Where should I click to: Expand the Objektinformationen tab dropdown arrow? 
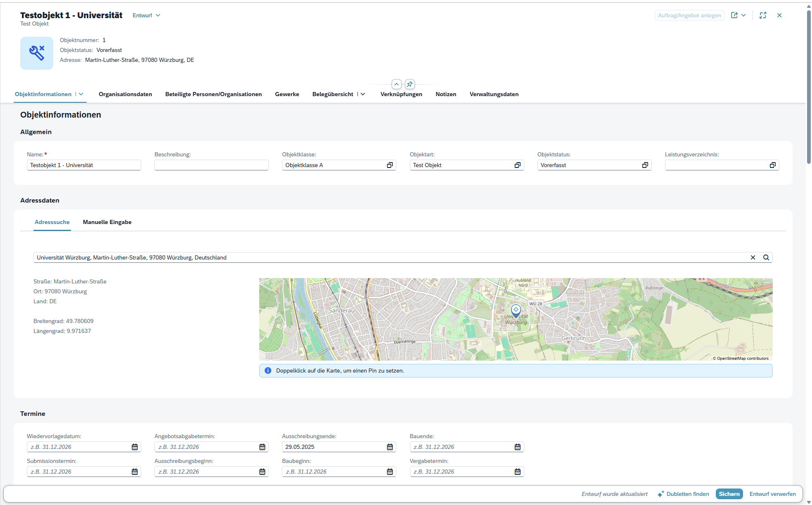(81, 94)
